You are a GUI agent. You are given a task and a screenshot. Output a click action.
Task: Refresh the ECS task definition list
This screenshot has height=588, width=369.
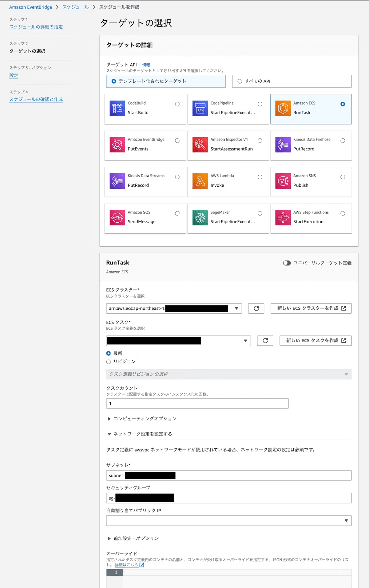[x=265, y=341]
